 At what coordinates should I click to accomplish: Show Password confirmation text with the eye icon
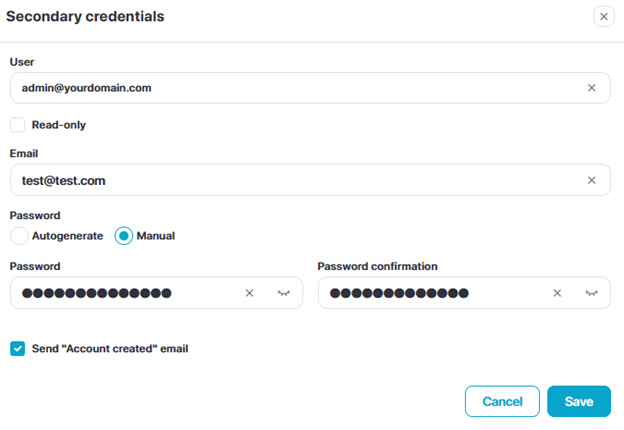(x=591, y=293)
